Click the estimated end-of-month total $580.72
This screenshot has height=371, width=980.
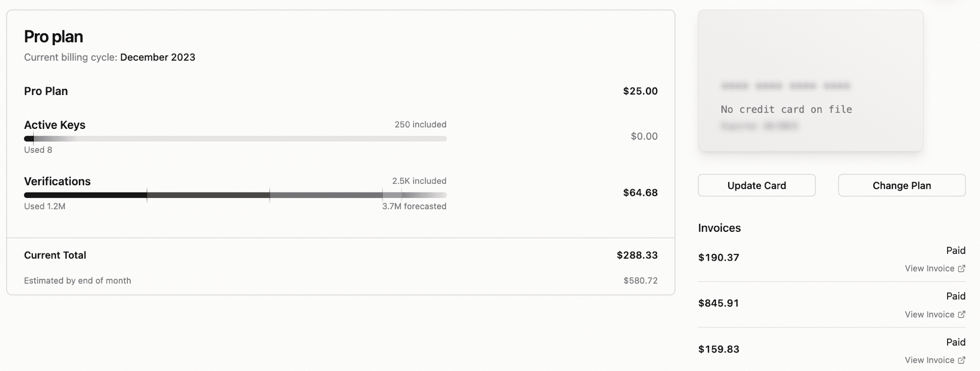pos(640,280)
